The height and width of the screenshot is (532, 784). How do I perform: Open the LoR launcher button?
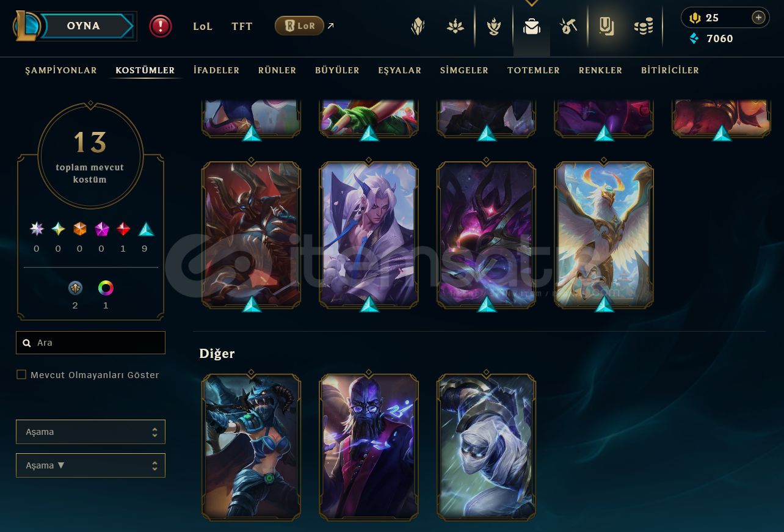(299, 26)
